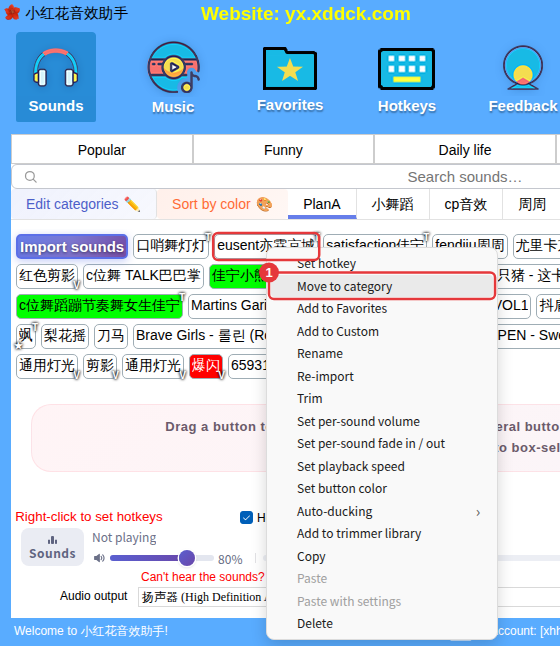Play the fendiiu周周 sound button
The width and height of the screenshot is (560, 646).
tap(470, 241)
